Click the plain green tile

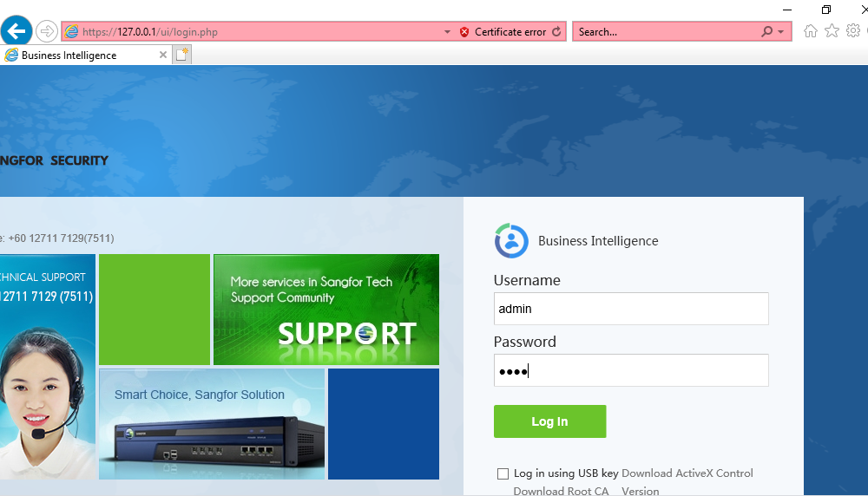[x=155, y=310]
